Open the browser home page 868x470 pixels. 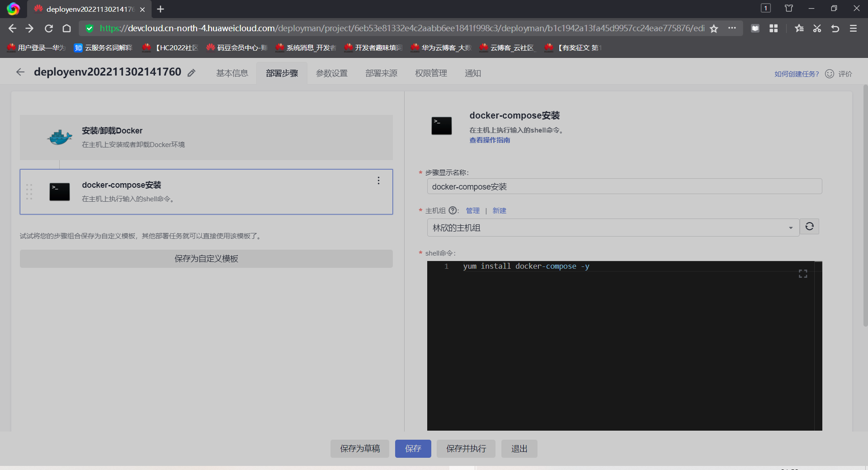67,28
